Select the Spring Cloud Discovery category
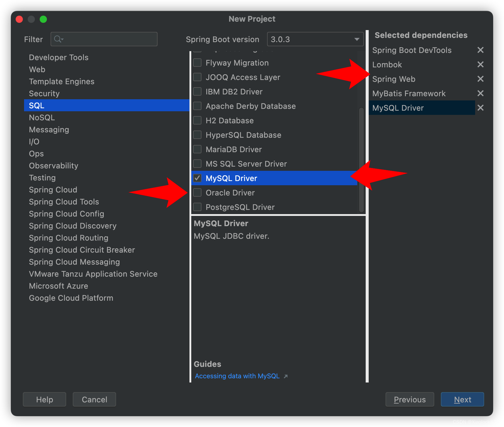The image size is (504, 427). [107, 226]
